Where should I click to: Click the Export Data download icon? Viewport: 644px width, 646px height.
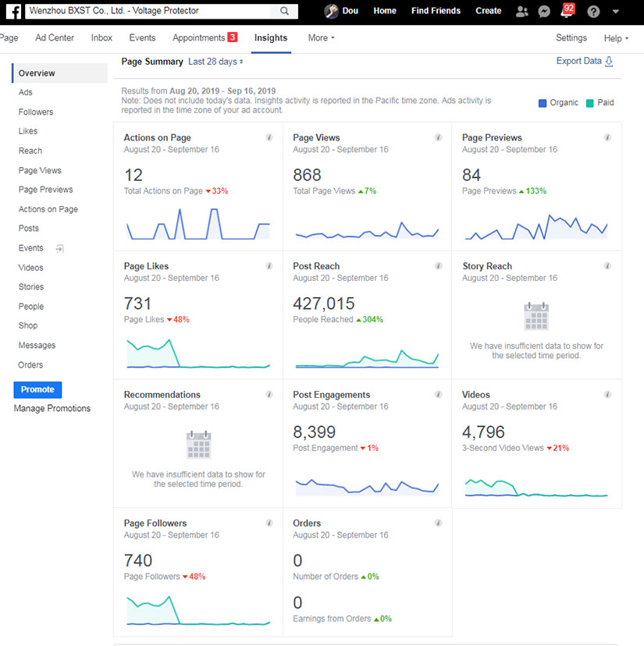609,62
